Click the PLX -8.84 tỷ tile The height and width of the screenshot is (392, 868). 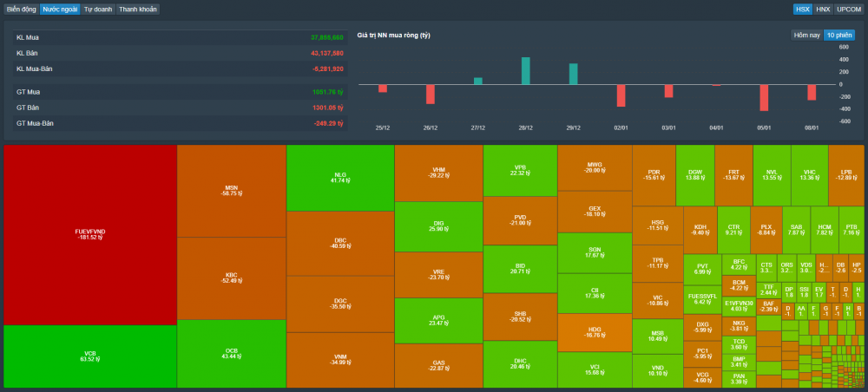coord(766,230)
